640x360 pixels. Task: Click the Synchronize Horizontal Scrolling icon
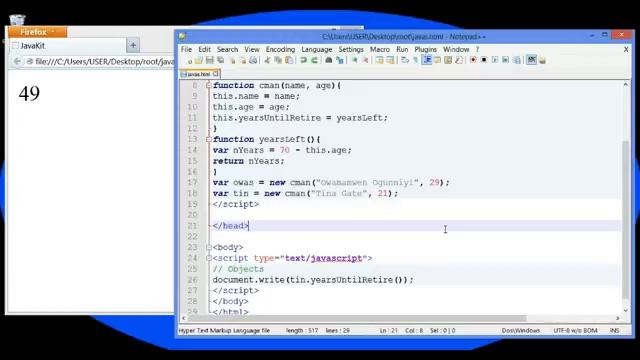coord(390,60)
